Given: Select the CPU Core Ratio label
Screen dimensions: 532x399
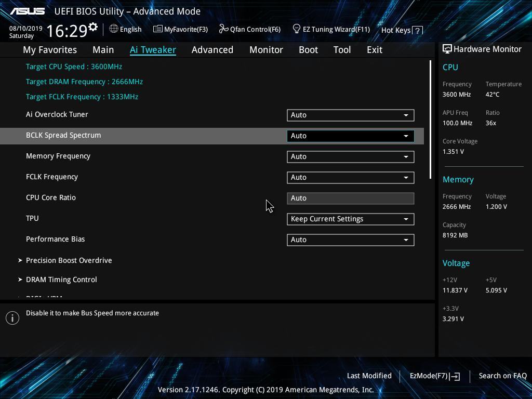Looking at the screenshot, I should point(51,197).
